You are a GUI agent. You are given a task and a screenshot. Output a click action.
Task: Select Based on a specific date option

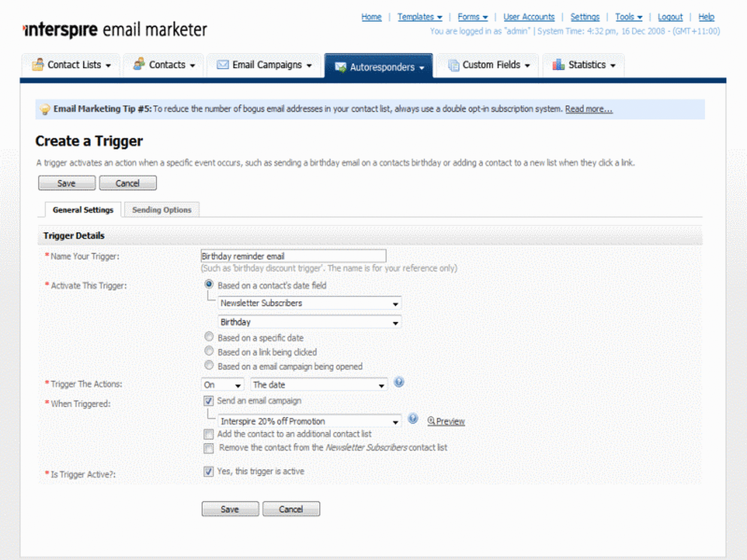coord(209,337)
